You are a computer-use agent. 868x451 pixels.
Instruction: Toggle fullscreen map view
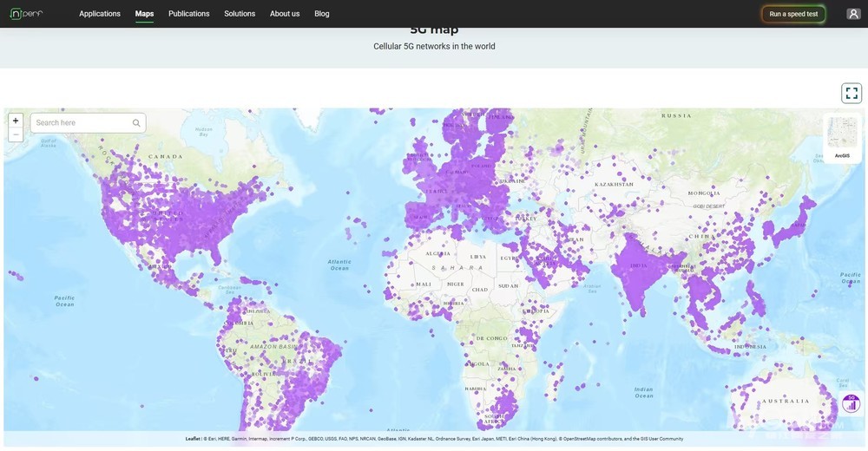(x=851, y=94)
